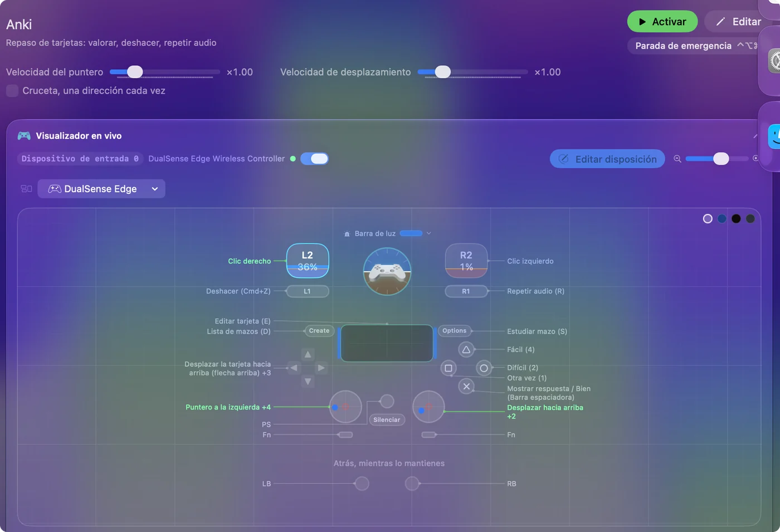The width and height of the screenshot is (780, 532).
Task: Click Editar disposición button
Action: tap(607, 159)
